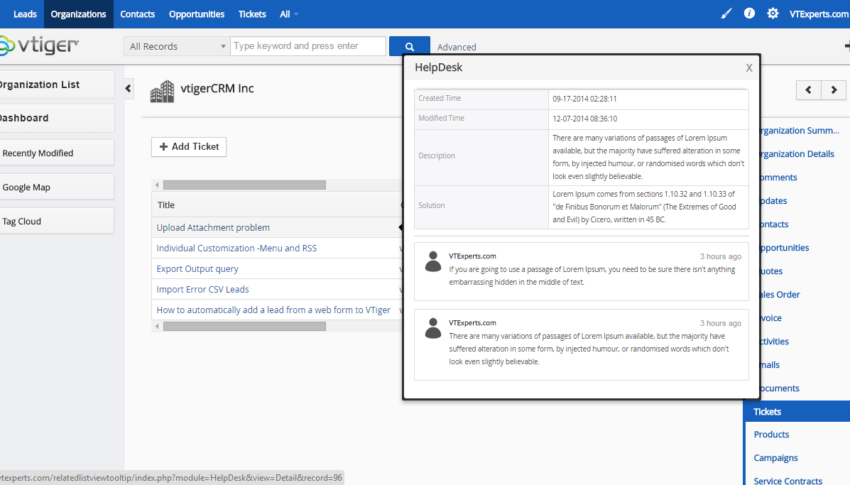The height and width of the screenshot is (485, 850).
Task: Click the Solution field label
Action: (x=432, y=205)
